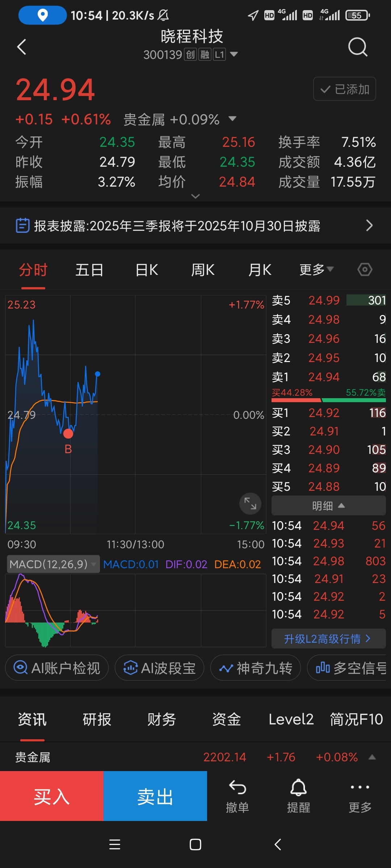Expand more quote details chevron
391x868 pixels.
[x=195, y=196]
